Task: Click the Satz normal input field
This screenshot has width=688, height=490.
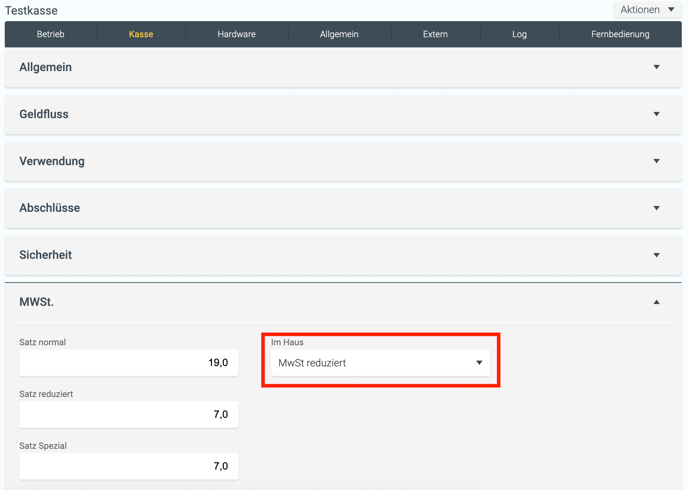Action: pyautogui.click(x=128, y=363)
